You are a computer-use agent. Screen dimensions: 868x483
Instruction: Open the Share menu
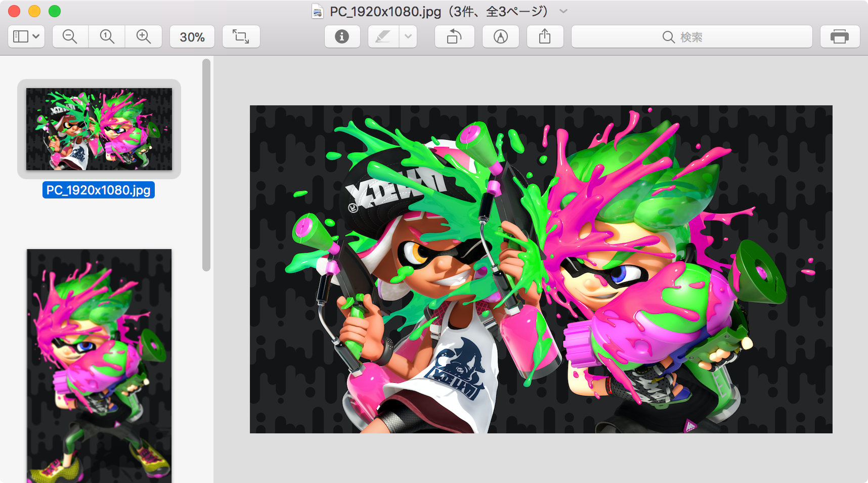click(x=545, y=36)
